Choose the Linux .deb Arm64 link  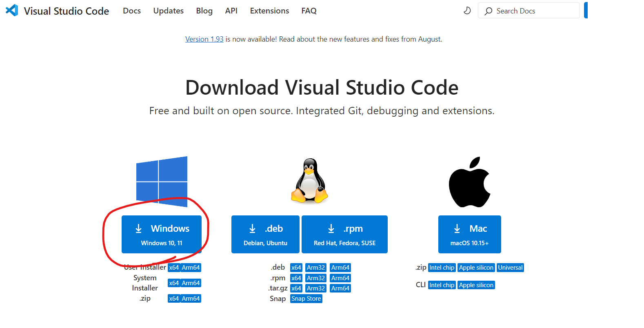(x=340, y=268)
